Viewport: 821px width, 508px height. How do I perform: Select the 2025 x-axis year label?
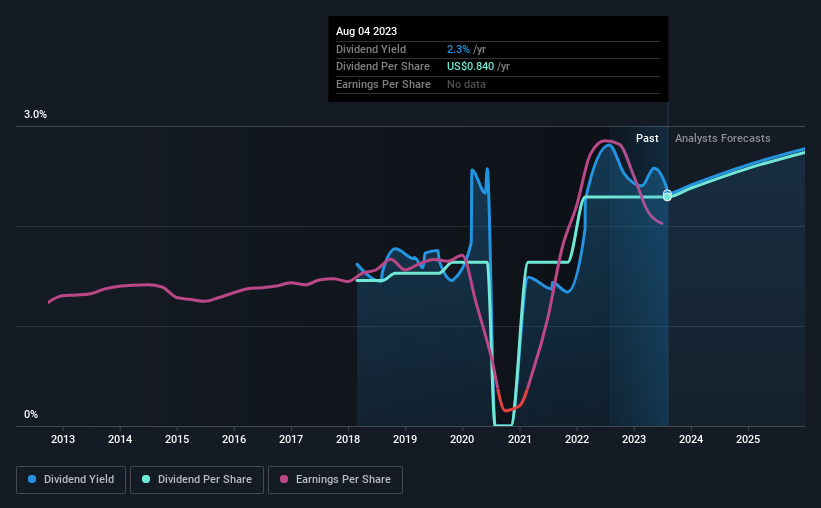coord(748,439)
